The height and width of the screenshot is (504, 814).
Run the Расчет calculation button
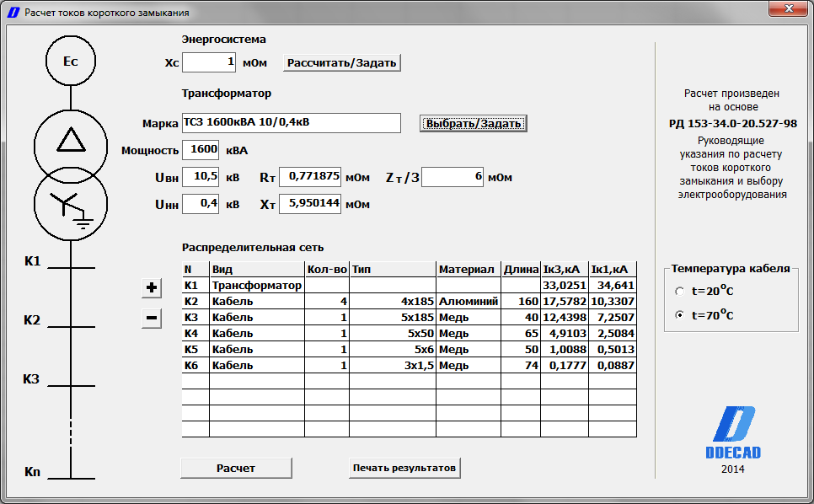[236, 469]
